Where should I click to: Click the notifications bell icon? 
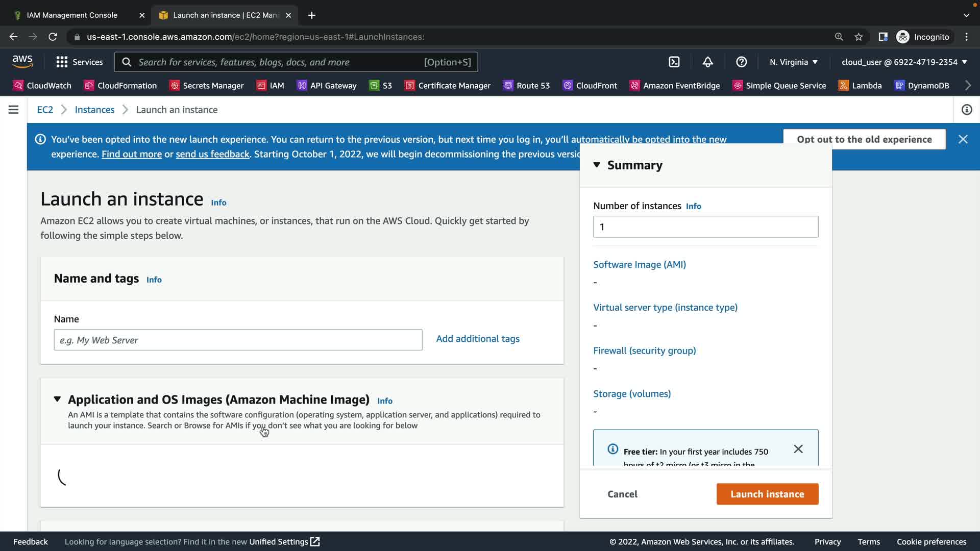(x=707, y=62)
